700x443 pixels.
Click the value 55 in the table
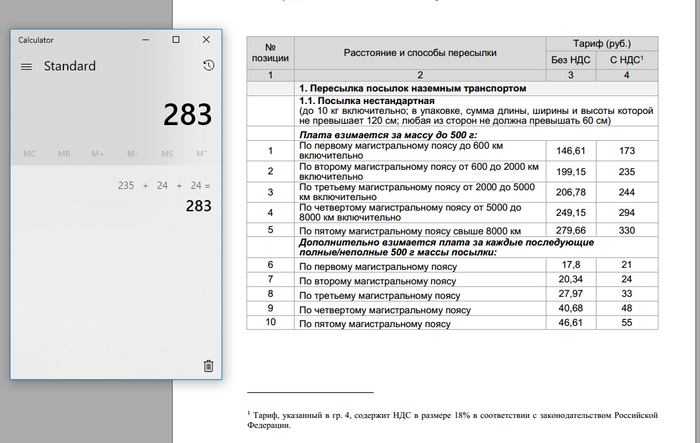[627, 322]
